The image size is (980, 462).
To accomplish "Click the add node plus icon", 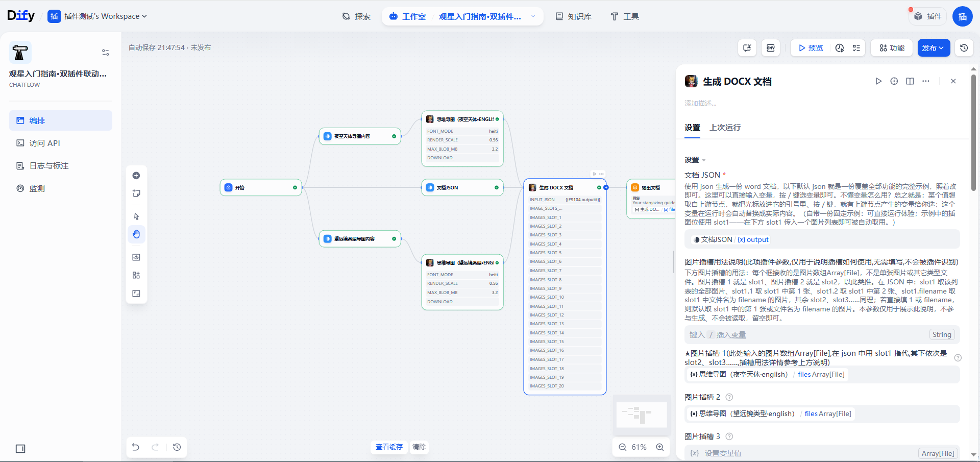I will (136, 176).
